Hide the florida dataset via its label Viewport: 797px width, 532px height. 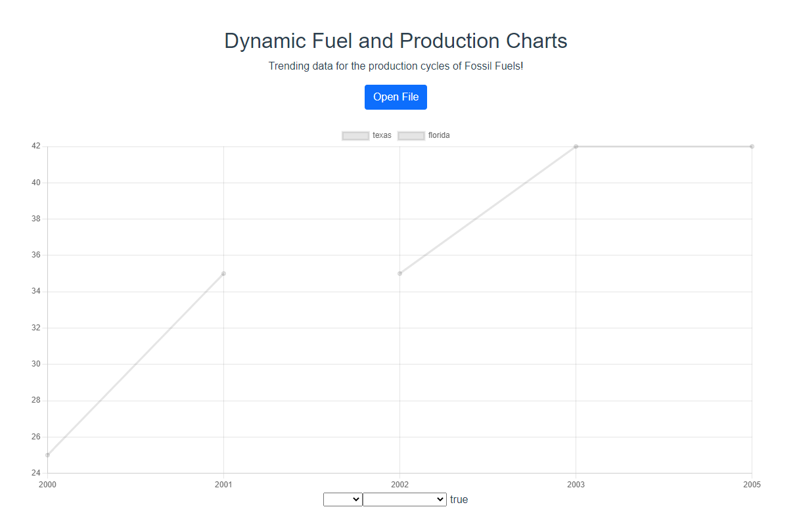[439, 135]
